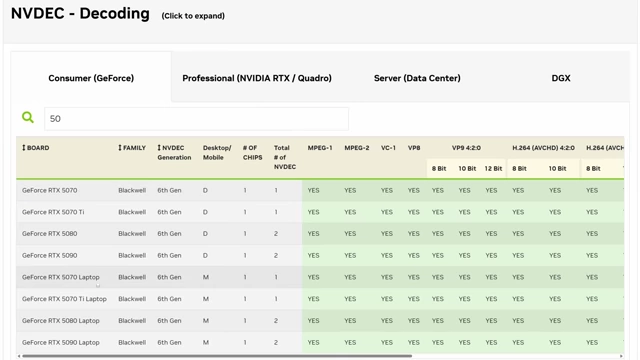Select the GeForce RTX 5080 Laptop cell
Image resolution: width=640 pixels, height=360 pixels.
61,320
